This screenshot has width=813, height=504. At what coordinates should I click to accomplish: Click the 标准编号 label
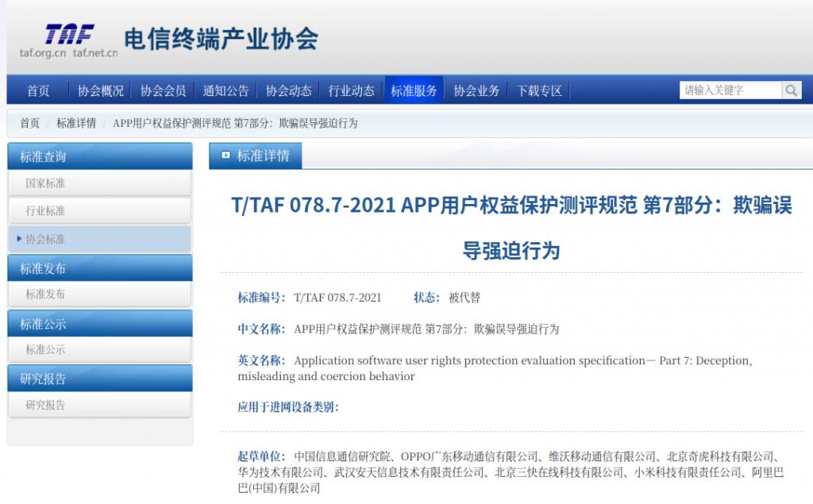262,298
